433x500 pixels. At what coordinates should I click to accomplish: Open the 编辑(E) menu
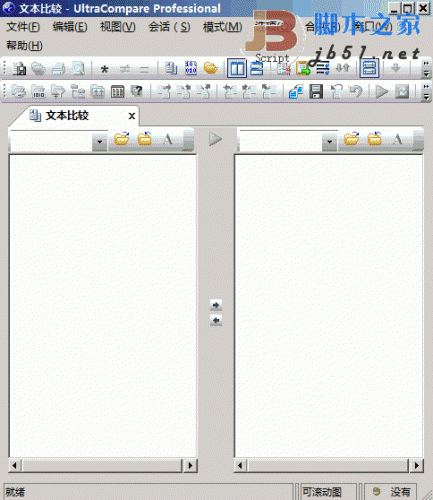(70, 27)
